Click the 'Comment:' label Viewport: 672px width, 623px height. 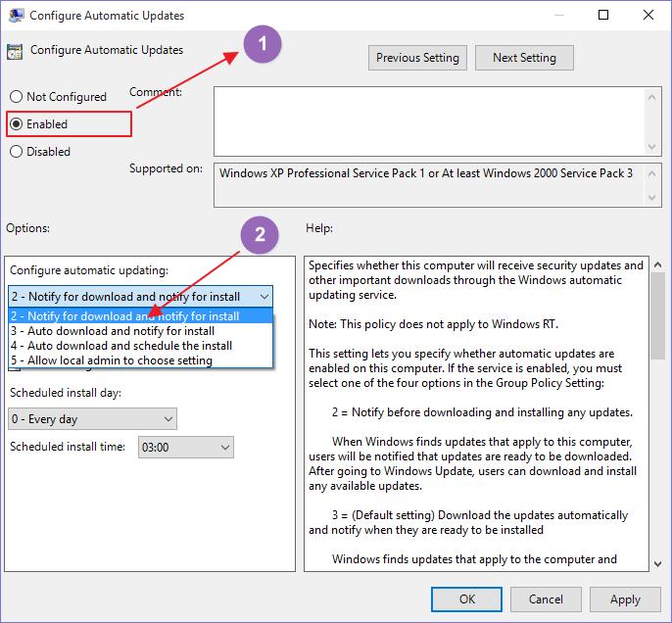click(x=156, y=92)
